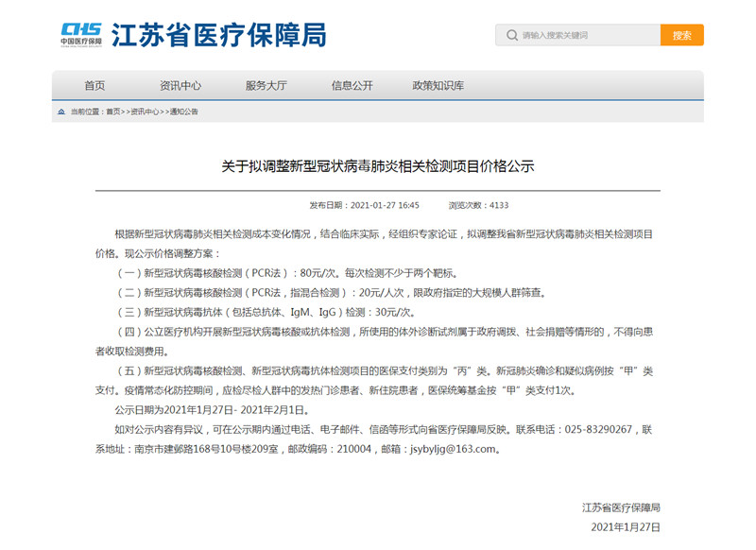Click the 浏览次数 4133 view counter
The image size is (756, 550).
(478, 204)
